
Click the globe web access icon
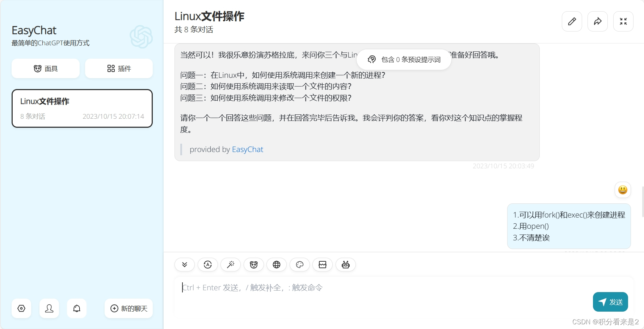click(x=277, y=265)
